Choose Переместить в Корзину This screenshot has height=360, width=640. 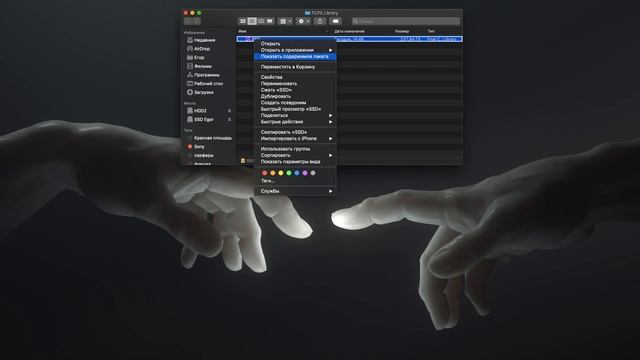click(x=295, y=67)
